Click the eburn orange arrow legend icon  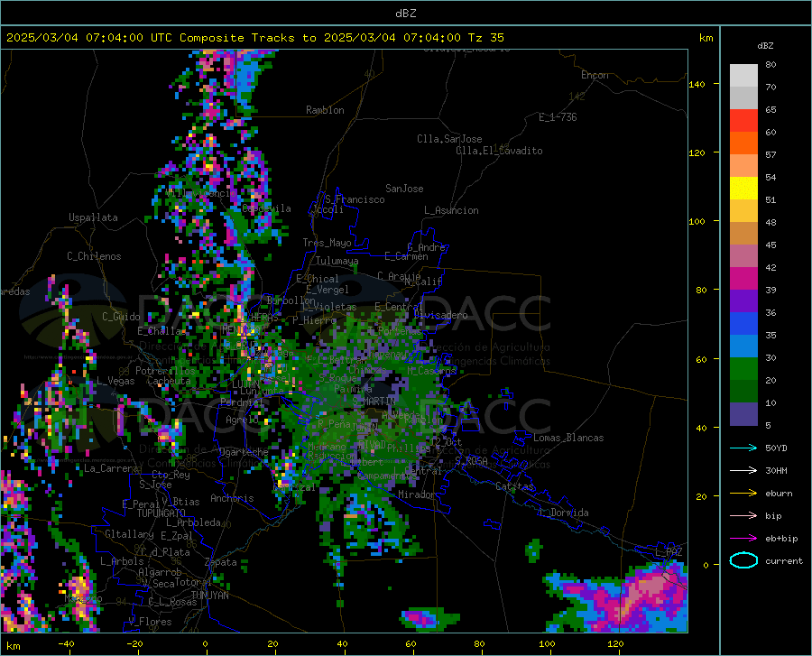[x=743, y=494]
